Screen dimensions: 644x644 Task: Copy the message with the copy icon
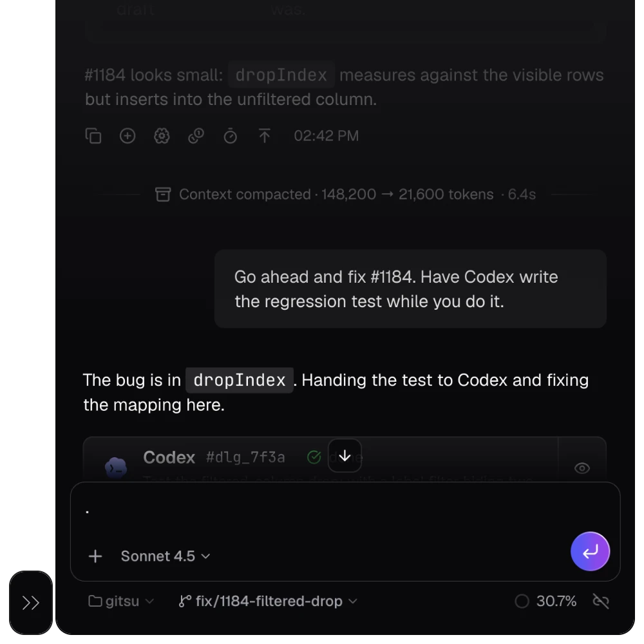[93, 136]
